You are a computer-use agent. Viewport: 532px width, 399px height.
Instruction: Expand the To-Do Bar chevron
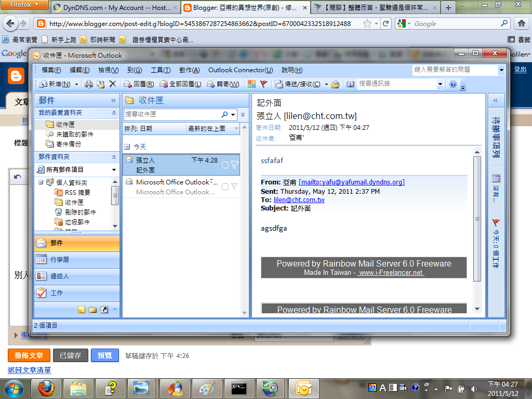[495, 100]
